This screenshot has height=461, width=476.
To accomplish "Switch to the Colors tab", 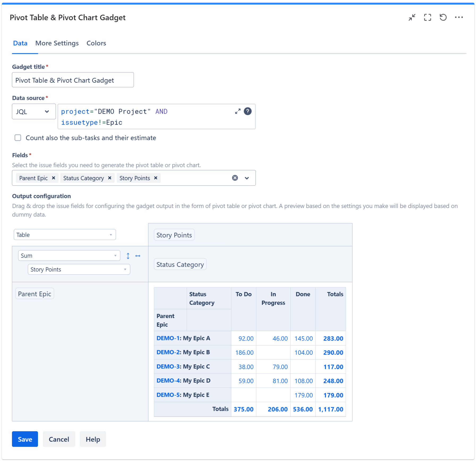I will coord(96,43).
